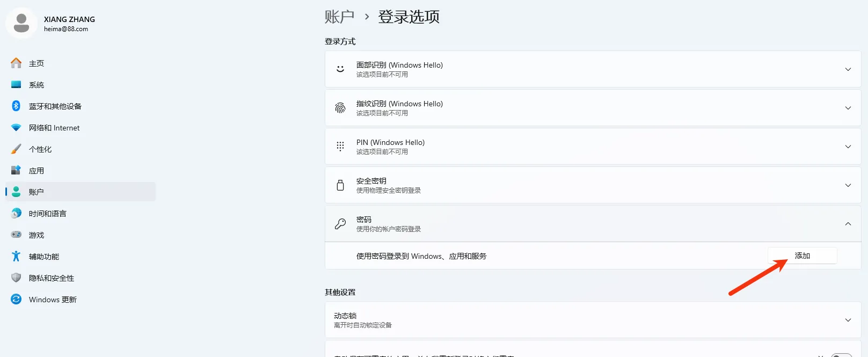Open Windows 更新 page
Viewport: 868px width, 357px height.
81,300
